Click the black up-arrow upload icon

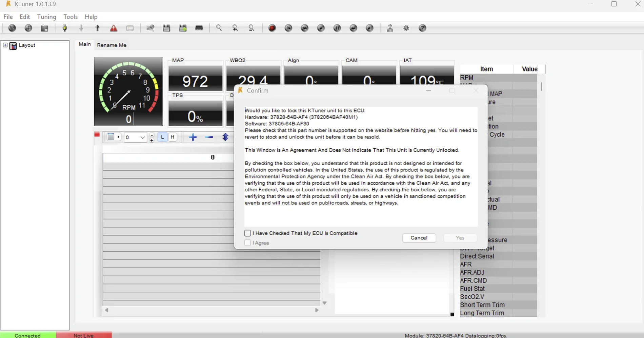tap(97, 28)
